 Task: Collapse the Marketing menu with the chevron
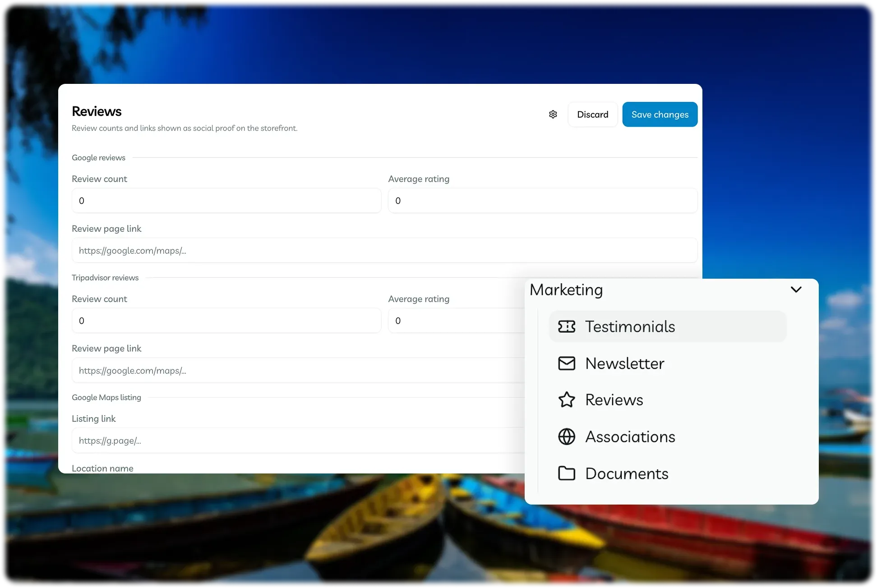click(x=796, y=289)
